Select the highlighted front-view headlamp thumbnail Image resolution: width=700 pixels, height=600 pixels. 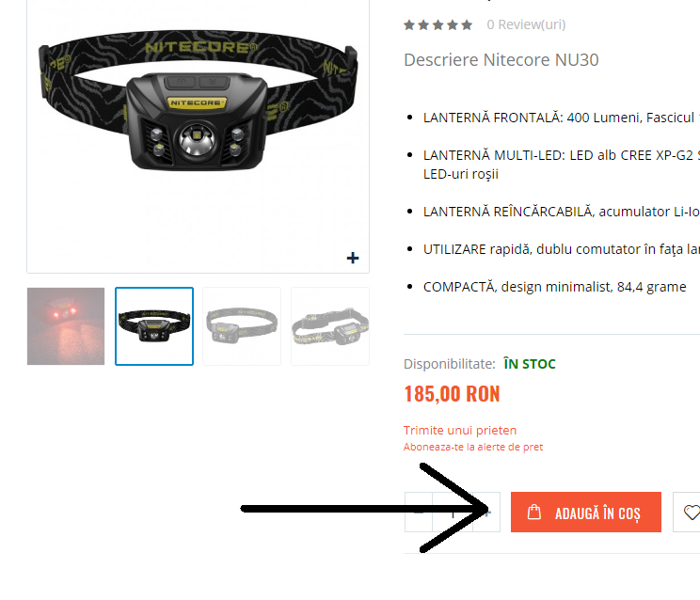tap(154, 326)
